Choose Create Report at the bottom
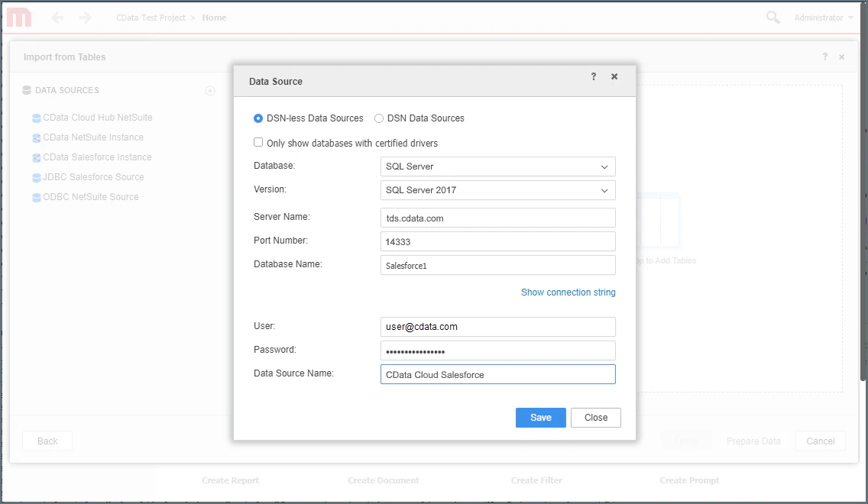 tap(230, 480)
